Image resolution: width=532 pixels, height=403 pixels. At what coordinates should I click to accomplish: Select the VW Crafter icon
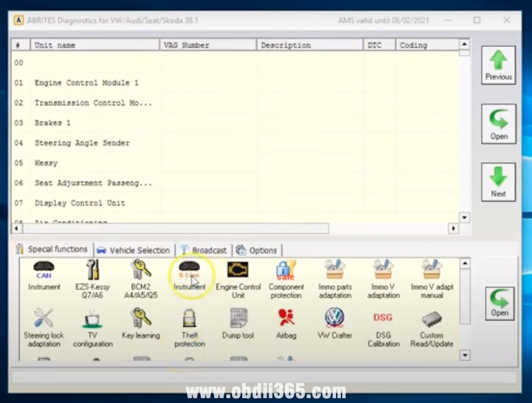[x=335, y=324]
